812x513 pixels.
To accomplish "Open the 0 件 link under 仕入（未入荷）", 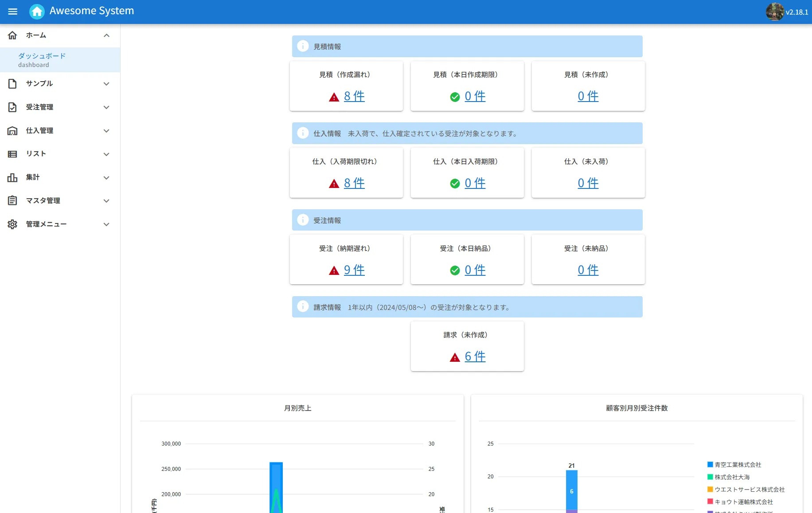I will tap(588, 183).
